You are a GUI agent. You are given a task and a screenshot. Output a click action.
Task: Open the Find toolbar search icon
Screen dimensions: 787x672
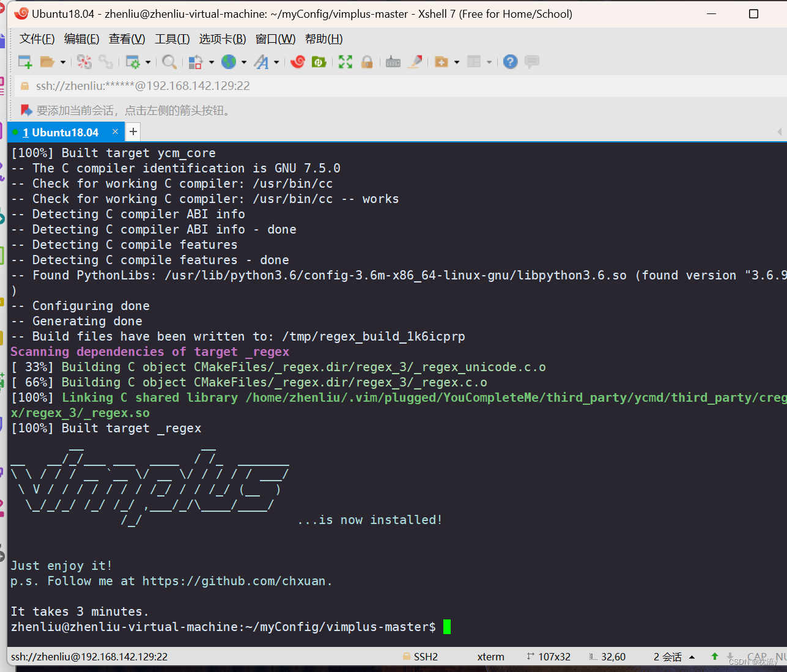tap(169, 61)
